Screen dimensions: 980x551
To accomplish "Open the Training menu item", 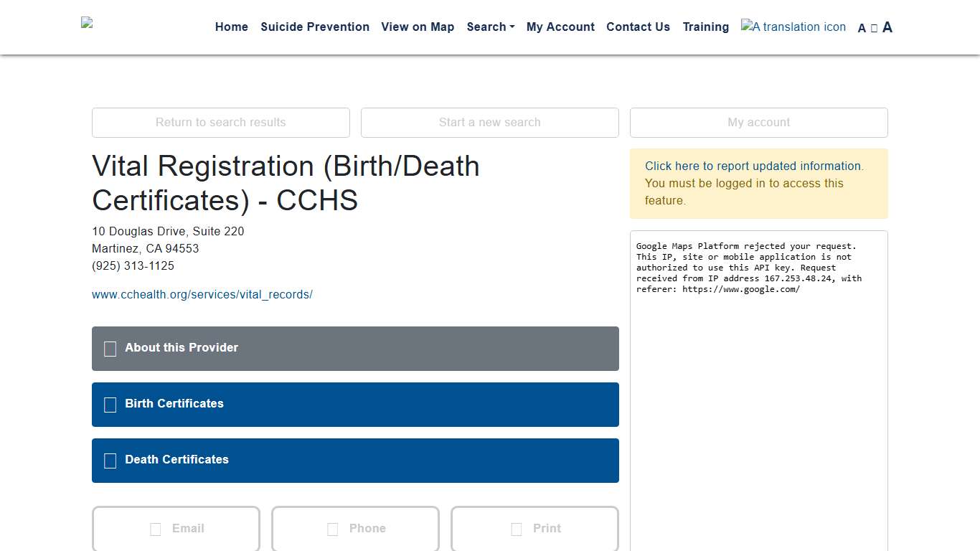I will point(705,27).
